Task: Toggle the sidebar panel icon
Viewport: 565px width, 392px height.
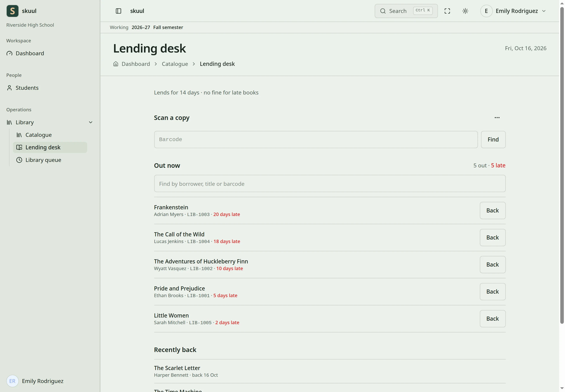Action: (x=118, y=11)
